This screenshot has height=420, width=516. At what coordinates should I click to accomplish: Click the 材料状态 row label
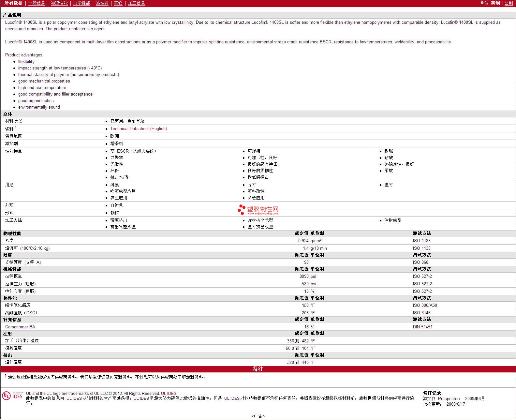[13, 121]
